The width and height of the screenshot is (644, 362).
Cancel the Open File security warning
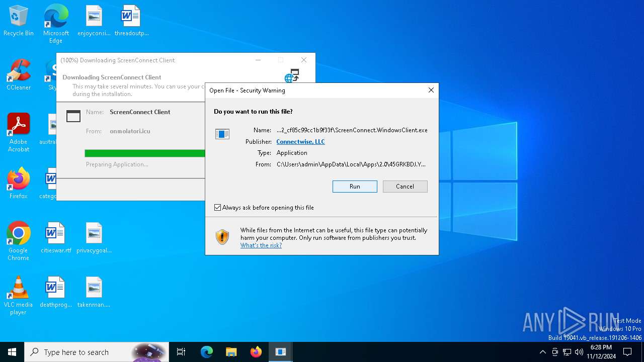click(405, 187)
